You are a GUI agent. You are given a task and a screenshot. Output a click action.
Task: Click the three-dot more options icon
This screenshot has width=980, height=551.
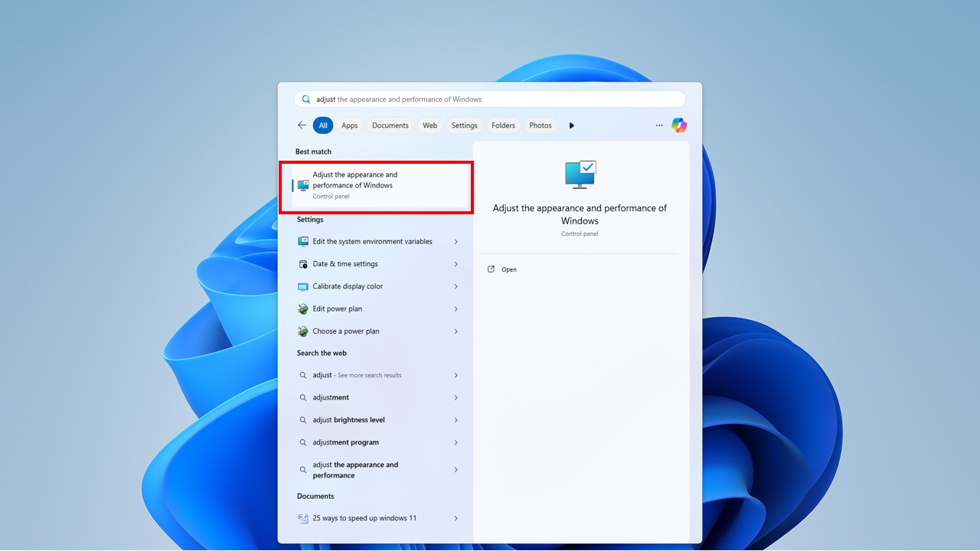(x=659, y=126)
